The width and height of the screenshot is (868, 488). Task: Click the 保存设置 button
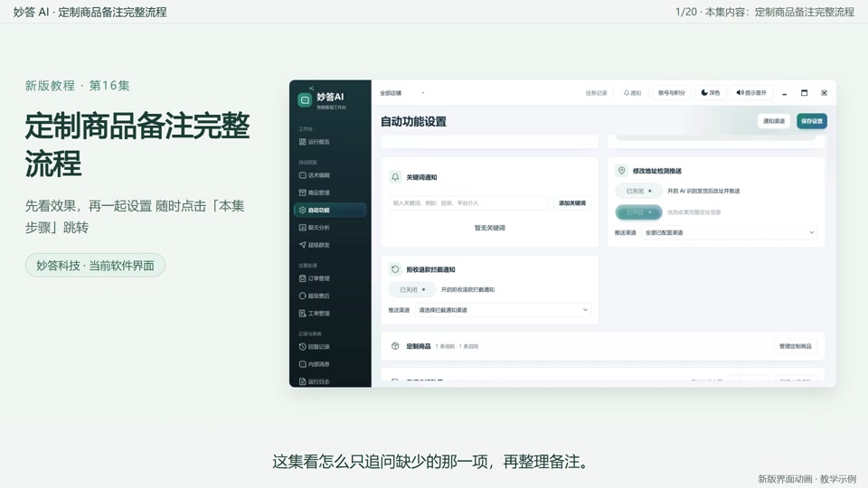click(x=812, y=121)
